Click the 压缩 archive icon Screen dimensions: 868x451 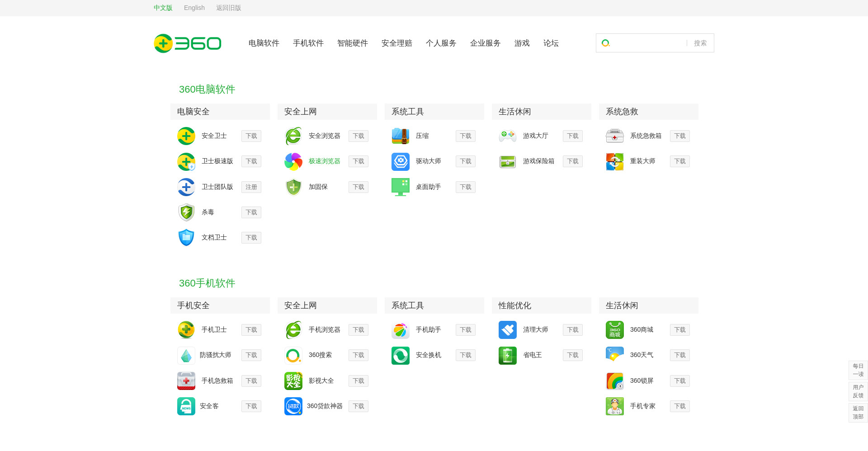pos(401,136)
